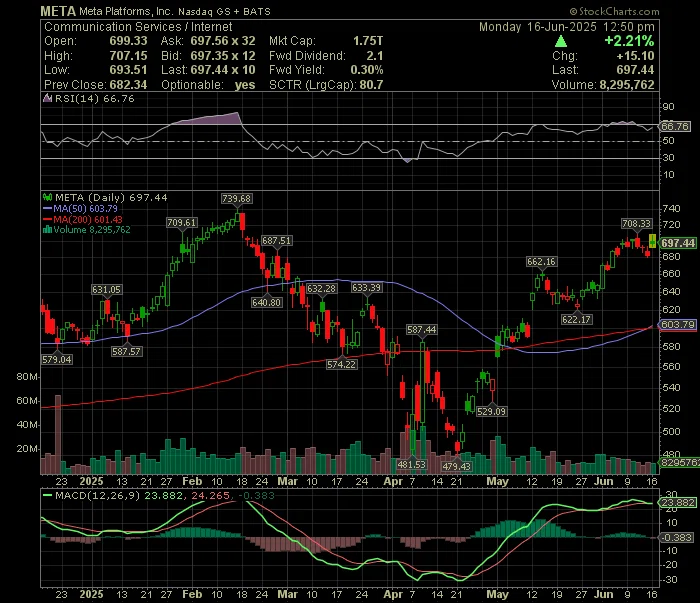Click the 708.33 price label

pos(637,223)
